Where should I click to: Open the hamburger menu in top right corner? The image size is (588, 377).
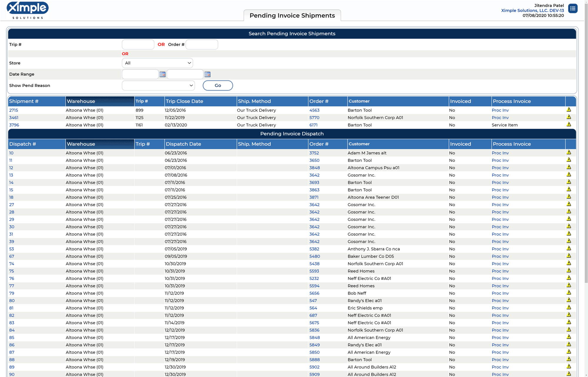pyautogui.click(x=573, y=9)
